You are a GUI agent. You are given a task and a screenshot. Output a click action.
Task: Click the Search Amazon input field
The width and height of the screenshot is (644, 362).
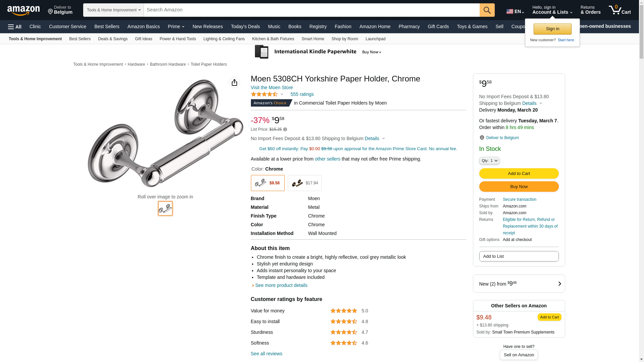[x=311, y=10]
